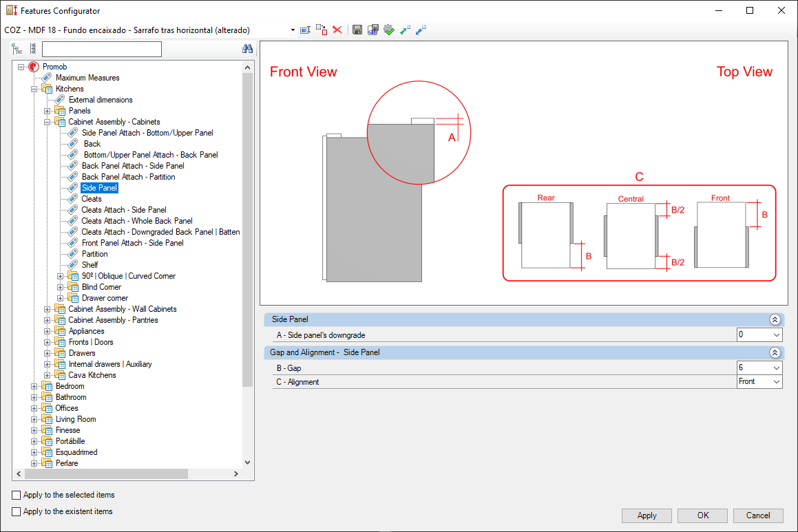Click the Apply button
This screenshot has height=532, width=798.
pos(647,515)
